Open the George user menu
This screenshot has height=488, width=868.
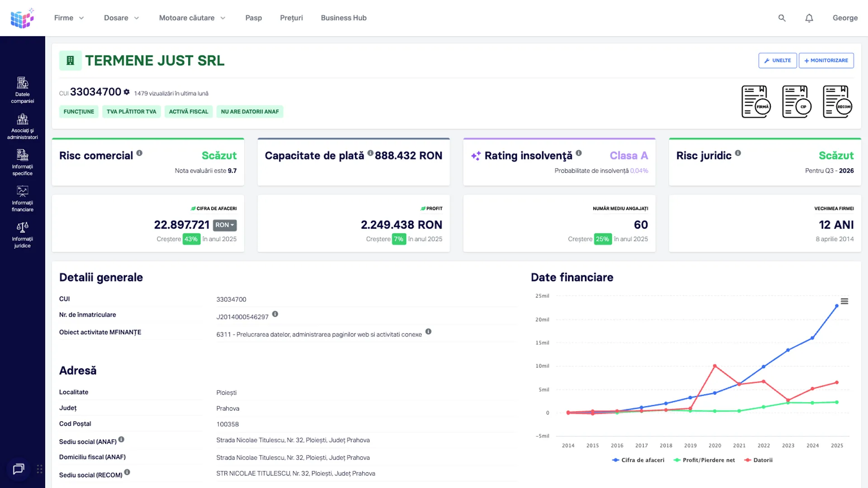point(845,18)
